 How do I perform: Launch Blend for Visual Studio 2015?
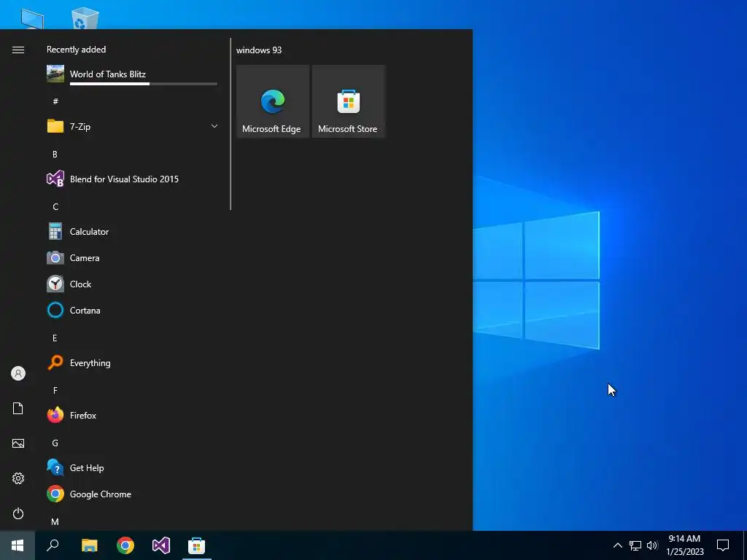tap(132, 179)
